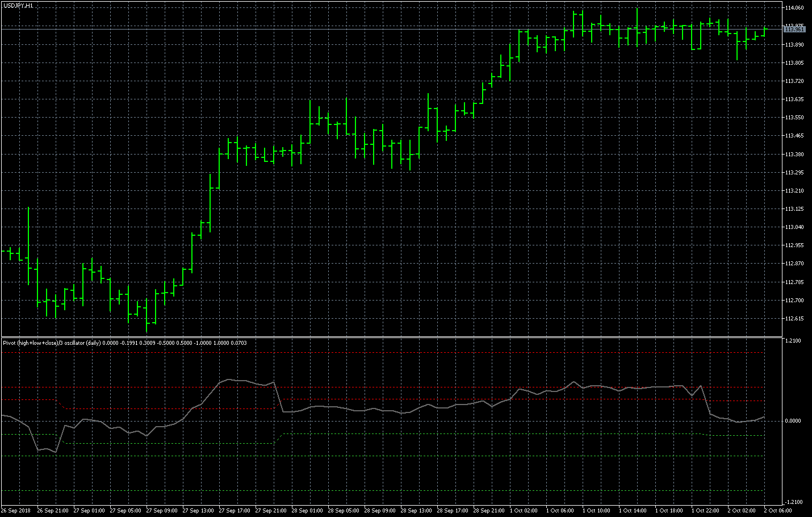Click the 28 Sep 01:00 time label
812x517 pixels.
pos(307,511)
